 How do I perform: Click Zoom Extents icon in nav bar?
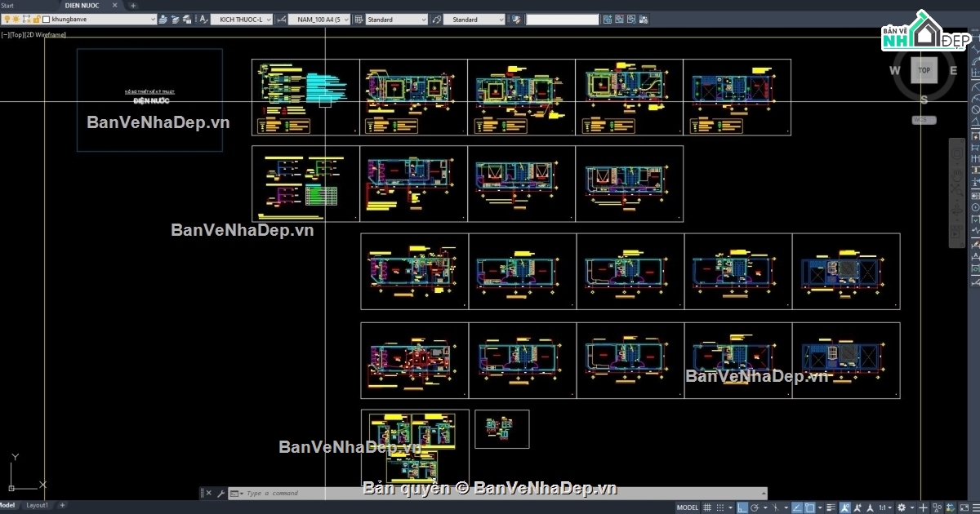point(956,190)
